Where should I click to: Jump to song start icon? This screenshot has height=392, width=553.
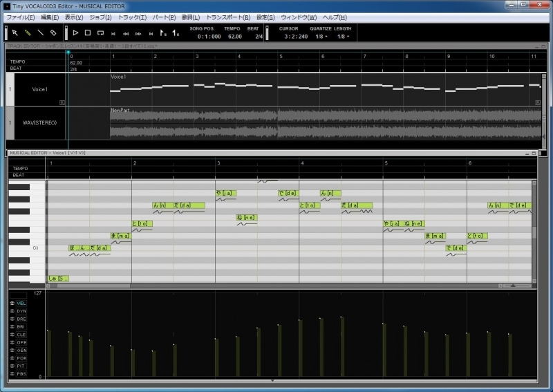click(113, 34)
